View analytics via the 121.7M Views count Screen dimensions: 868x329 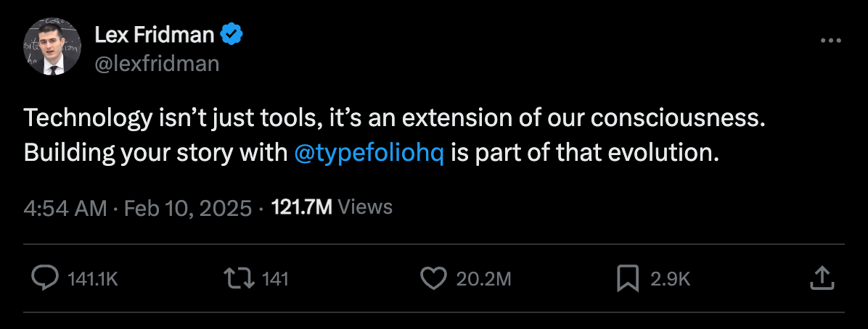point(332,207)
